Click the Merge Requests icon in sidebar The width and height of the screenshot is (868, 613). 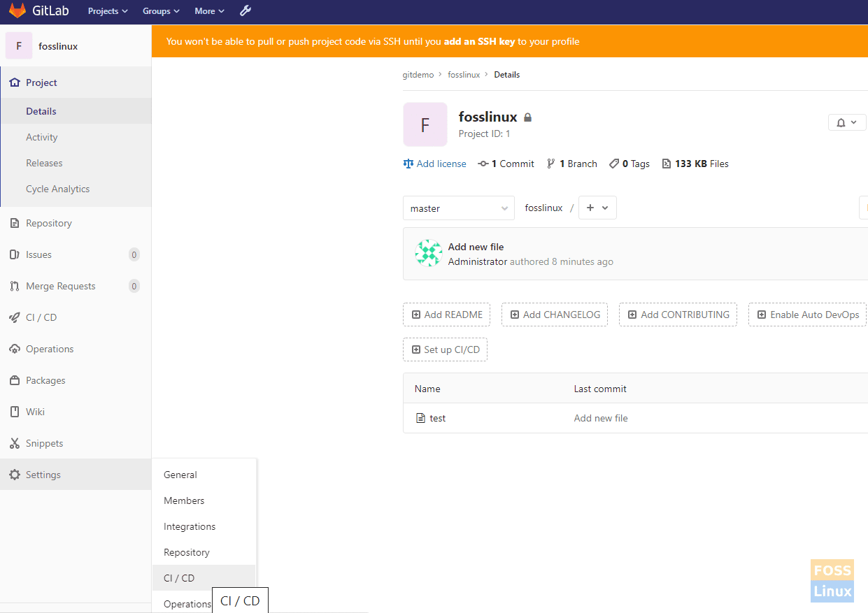(14, 286)
